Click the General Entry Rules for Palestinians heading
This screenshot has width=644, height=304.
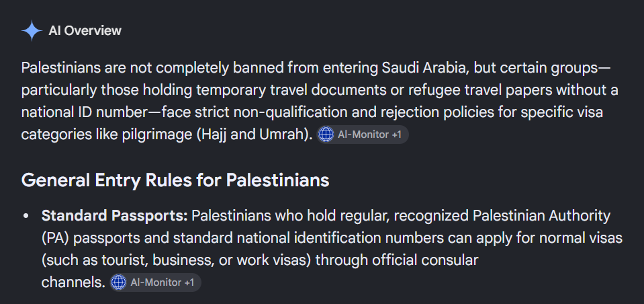(x=175, y=180)
